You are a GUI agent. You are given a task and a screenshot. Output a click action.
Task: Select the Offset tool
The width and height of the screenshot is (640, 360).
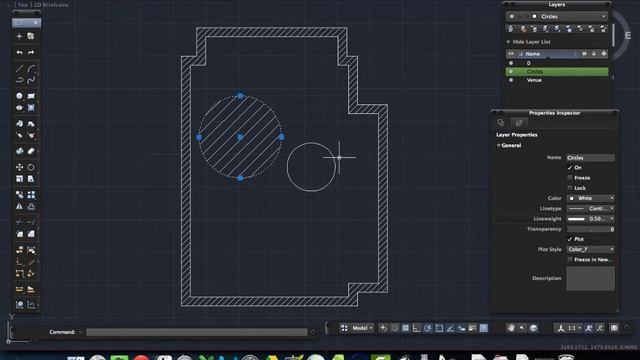click(x=31, y=207)
